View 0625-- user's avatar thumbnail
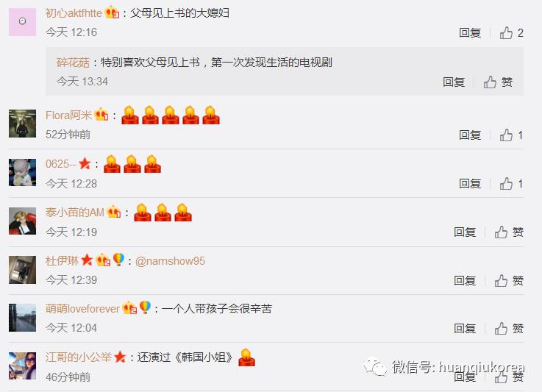This screenshot has width=542, height=392. tap(23, 173)
